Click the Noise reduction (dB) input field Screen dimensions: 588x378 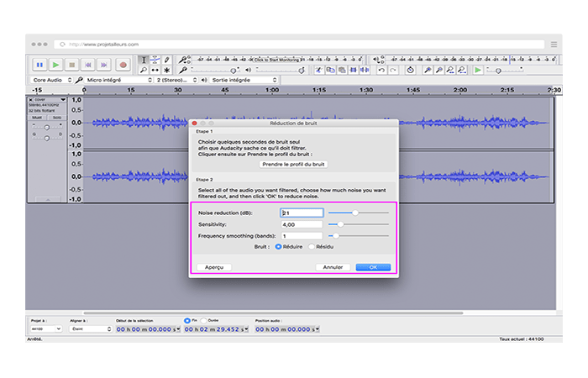(302, 213)
